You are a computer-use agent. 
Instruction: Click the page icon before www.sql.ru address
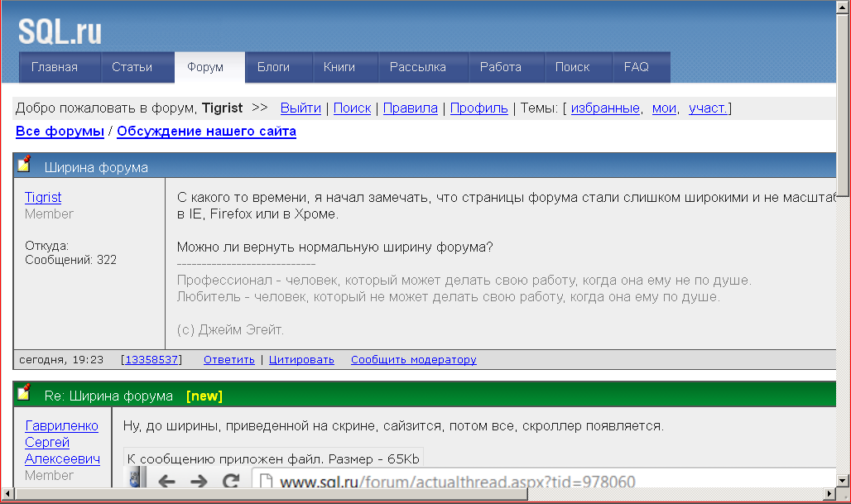click(266, 481)
